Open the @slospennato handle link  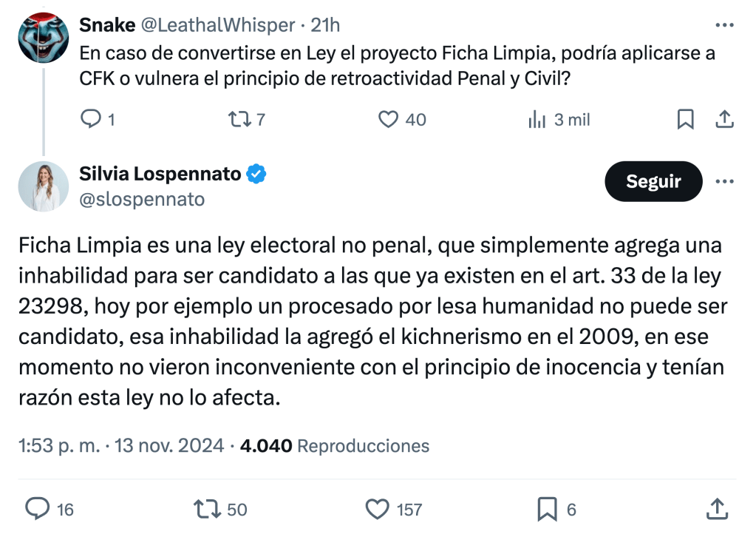(142, 200)
